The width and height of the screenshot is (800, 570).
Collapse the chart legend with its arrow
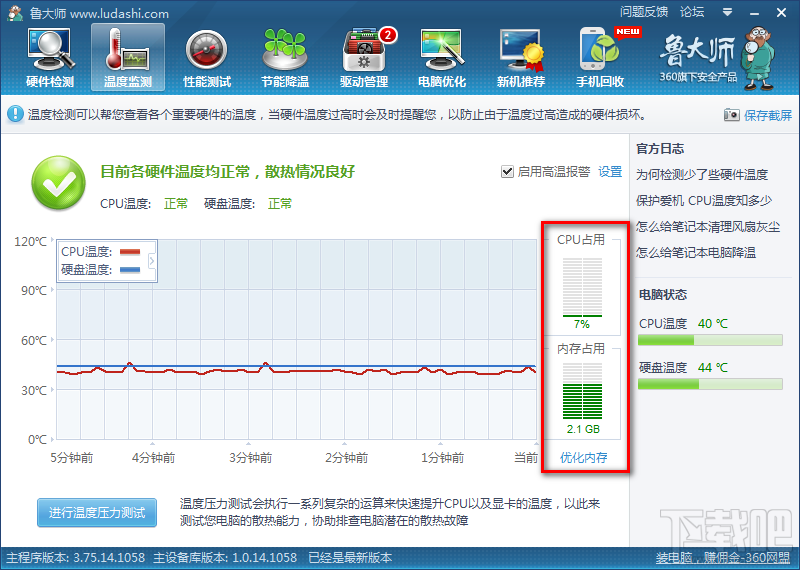152,261
